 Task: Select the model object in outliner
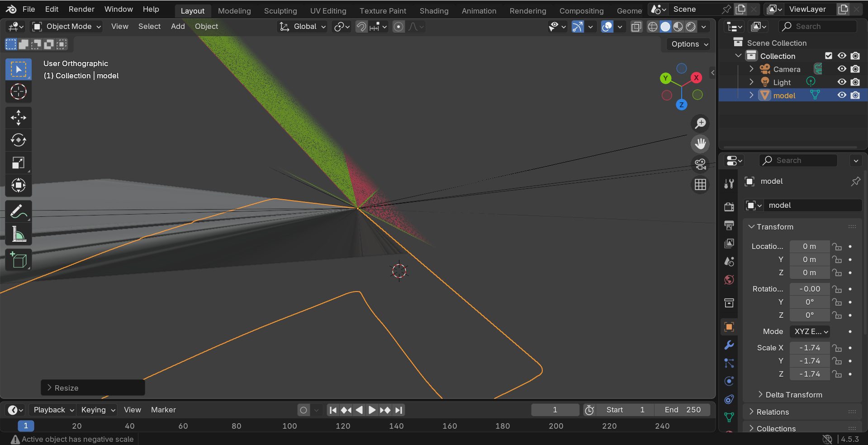[784, 95]
